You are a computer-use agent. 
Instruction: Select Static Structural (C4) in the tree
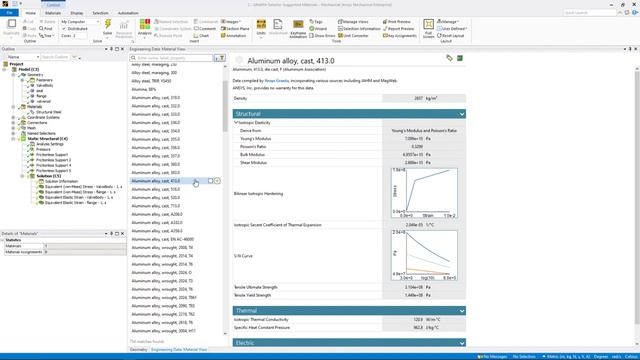(x=47, y=139)
